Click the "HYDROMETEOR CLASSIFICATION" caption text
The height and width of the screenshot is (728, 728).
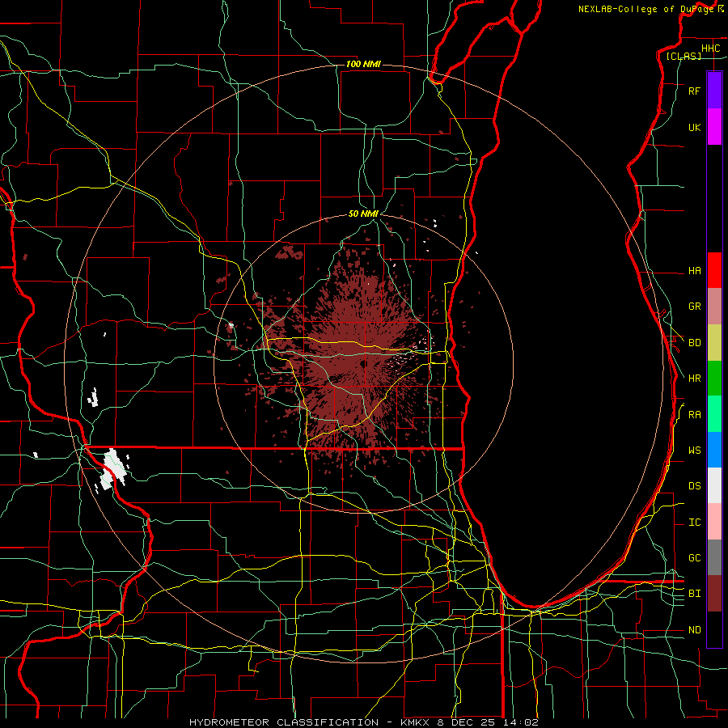tap(284, 722)
